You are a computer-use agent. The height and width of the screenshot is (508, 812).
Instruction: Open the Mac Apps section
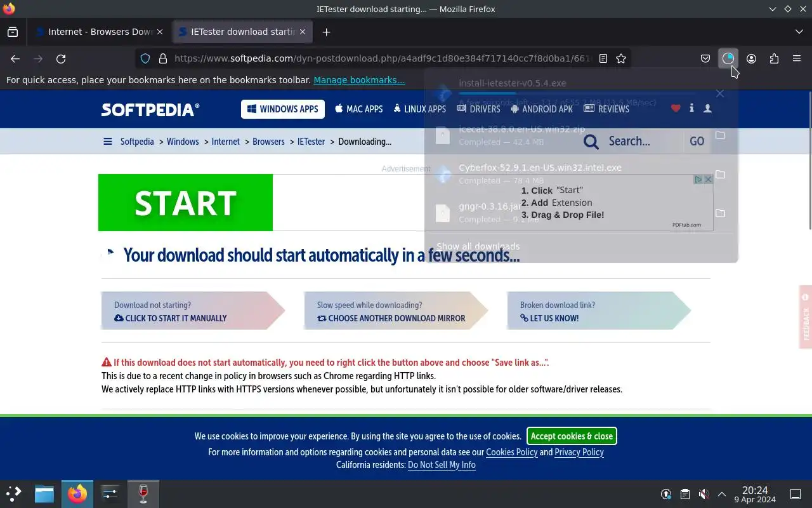pos(358,109)
